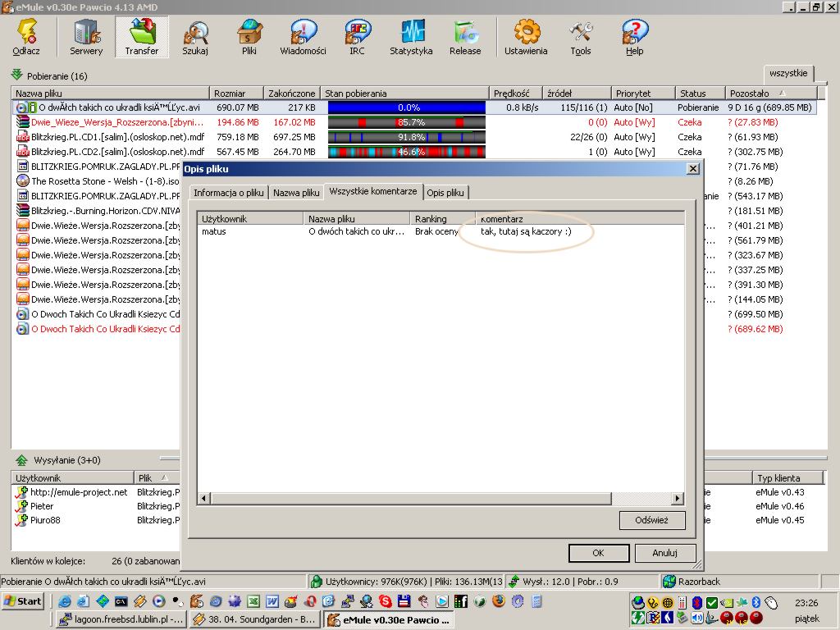The height and width of the screenshot is (630, 840).
Task: Launch Firefox from quick launch
Action: click(x=499, y=601)
